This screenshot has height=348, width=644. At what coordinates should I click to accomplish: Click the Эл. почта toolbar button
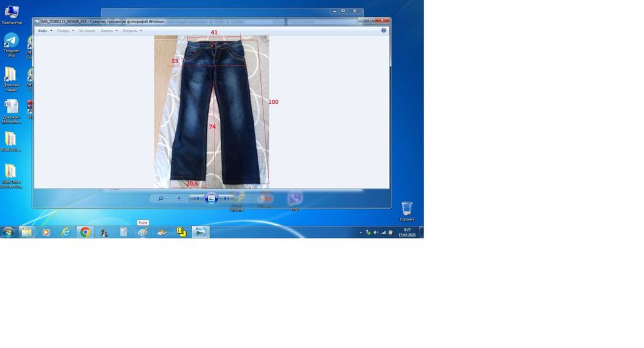pos(87,31)
